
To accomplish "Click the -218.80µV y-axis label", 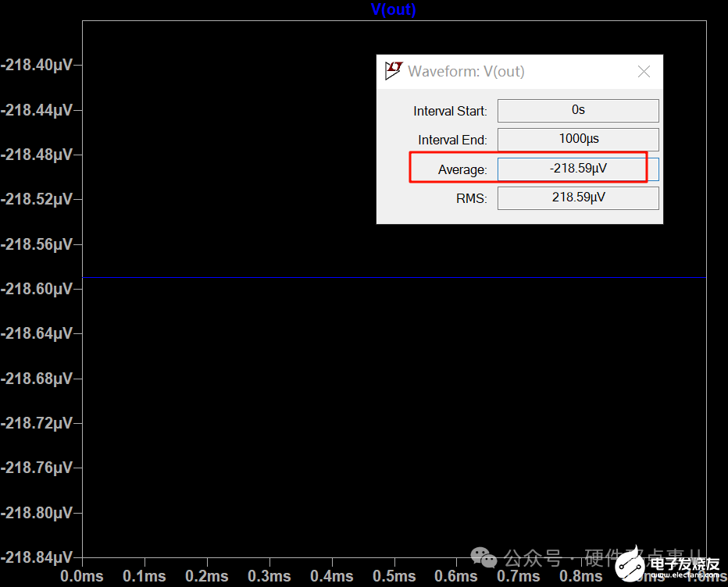I will [37, 513].
